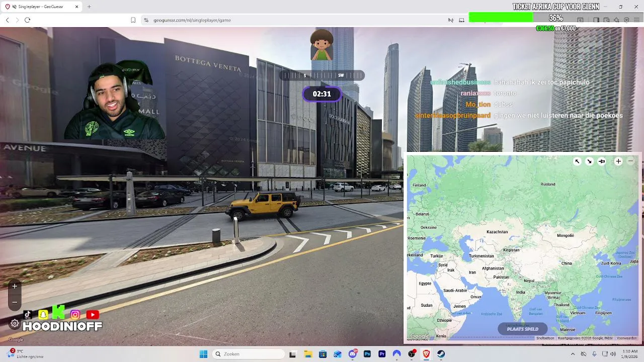Open a new browser tab
644x362 pixels.
pyautogui.click(x=89, y=7)
